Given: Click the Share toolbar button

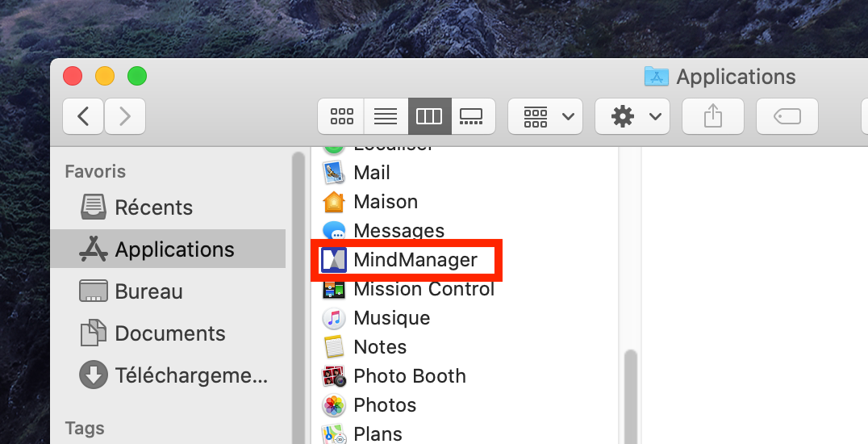Looking at the screenshot, I should pos(712,117).
